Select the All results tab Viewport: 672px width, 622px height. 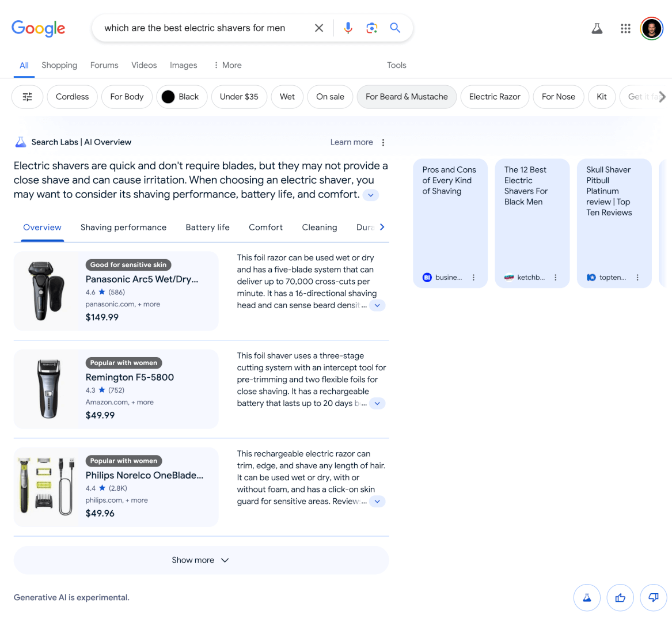point(24,65)
